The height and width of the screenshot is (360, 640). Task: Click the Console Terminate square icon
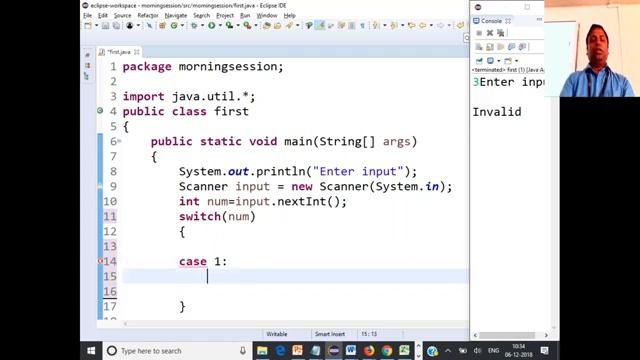(x=479, y=33)
